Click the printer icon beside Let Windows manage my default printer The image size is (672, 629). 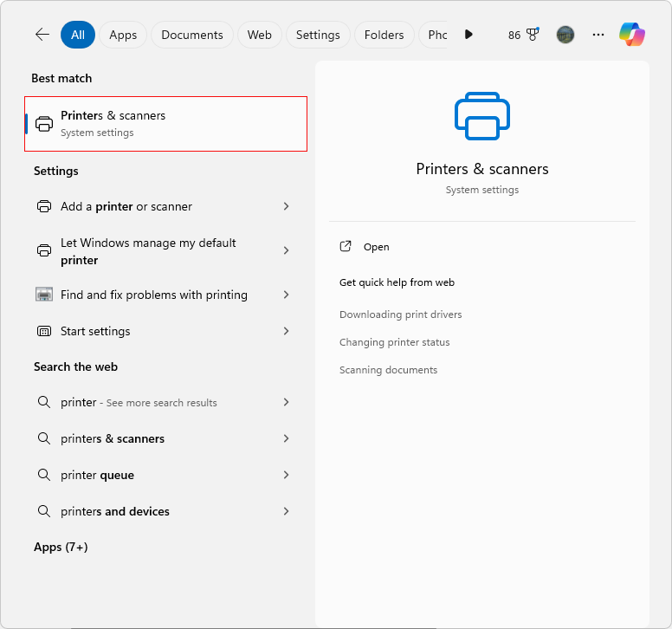pos(44,250)
